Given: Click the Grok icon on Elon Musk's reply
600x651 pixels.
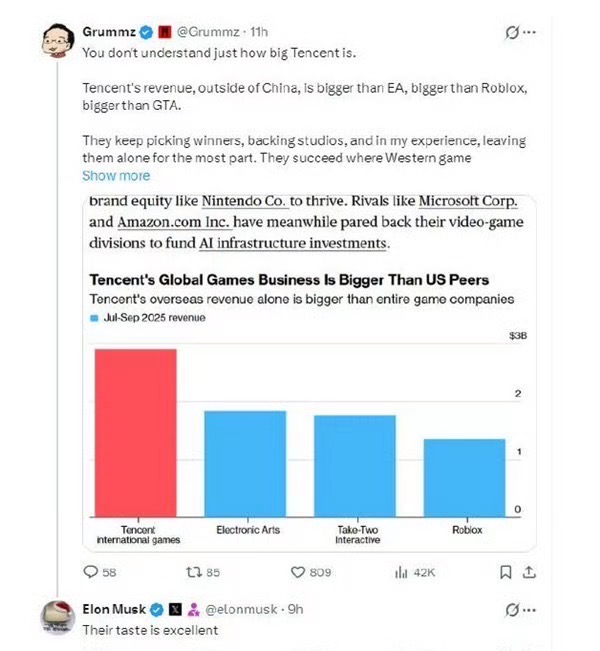Looking at the screenshot, I should 513,609.
